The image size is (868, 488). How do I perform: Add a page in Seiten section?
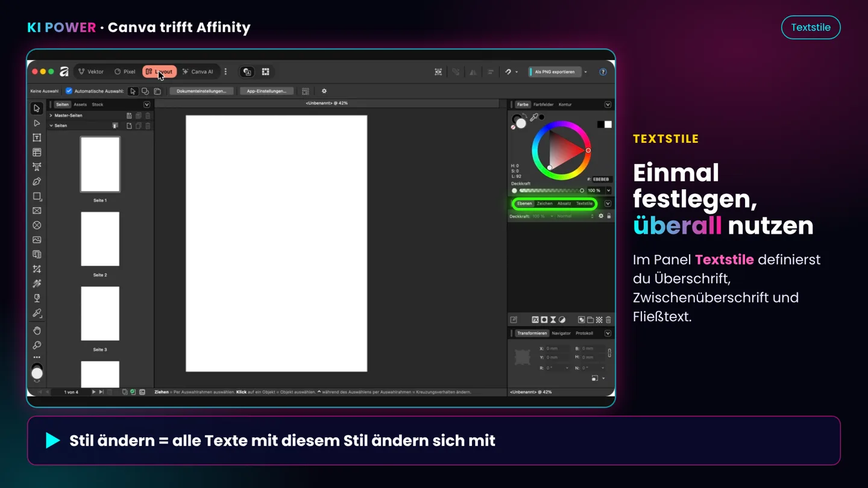click(129, 126)
